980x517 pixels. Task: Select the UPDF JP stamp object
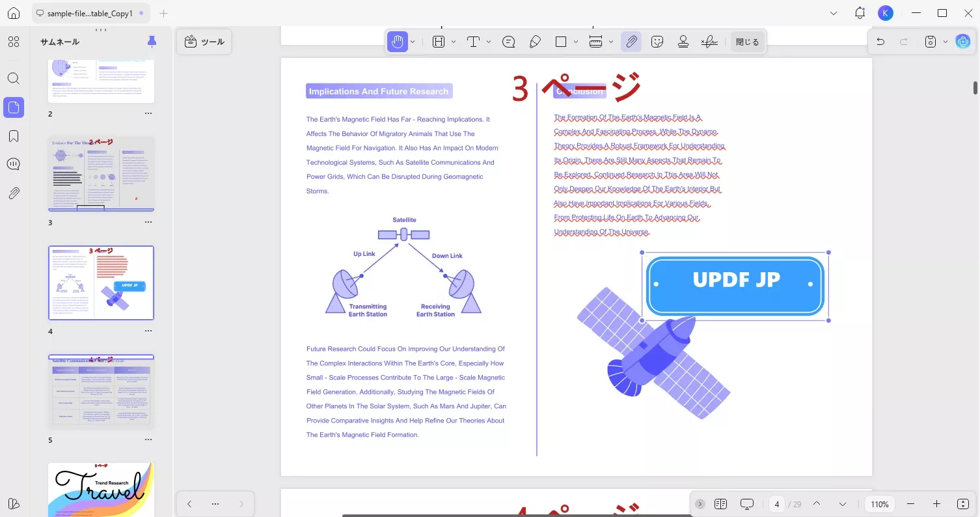pyautogui.click(x=736, y=286)
